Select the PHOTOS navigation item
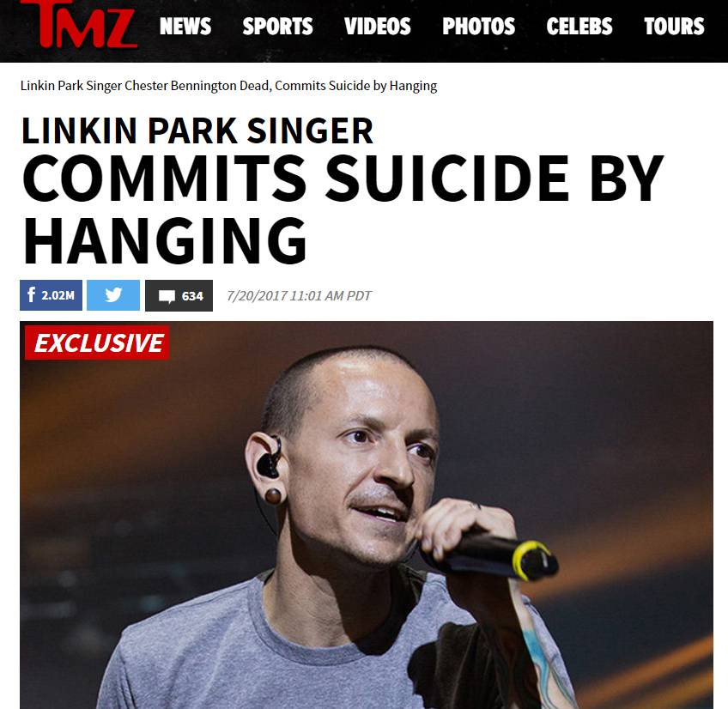Screen dimensions: 728x709 (479, 26)
